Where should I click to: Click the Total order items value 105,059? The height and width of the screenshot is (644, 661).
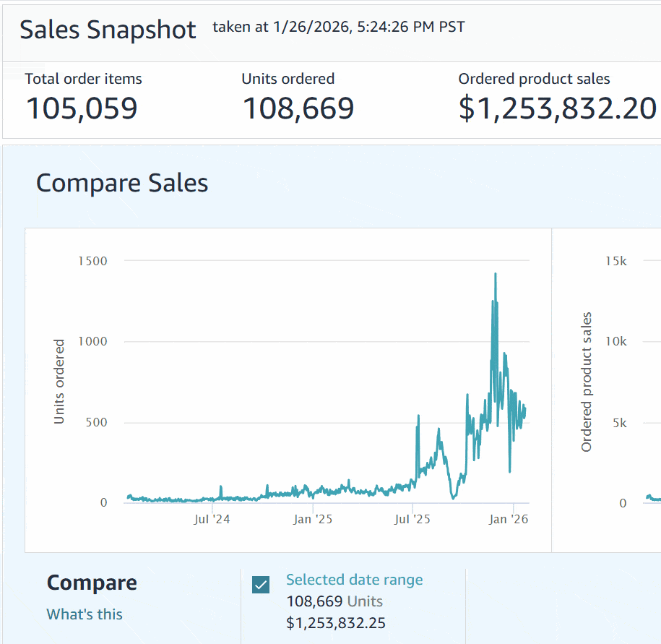pyautogui.click(x=82, y=108)
